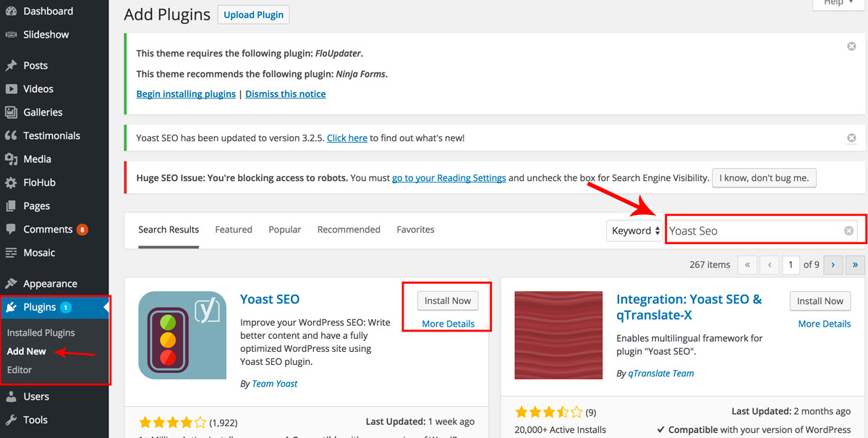This screenshot has height=438, width=868.
Task: Click the Comments speech bubble icon
Action: (x=11, y=229)
